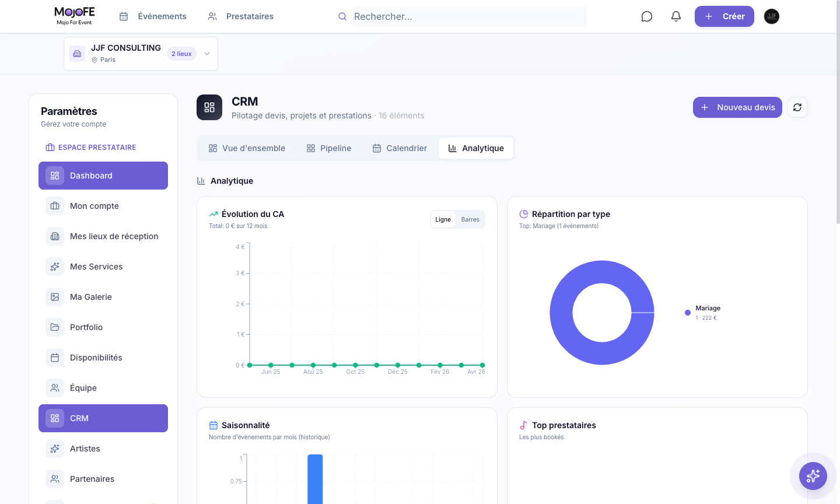Click the 2 lieux badge
Screen dimensions: 840x504
[x=181, y=54]
